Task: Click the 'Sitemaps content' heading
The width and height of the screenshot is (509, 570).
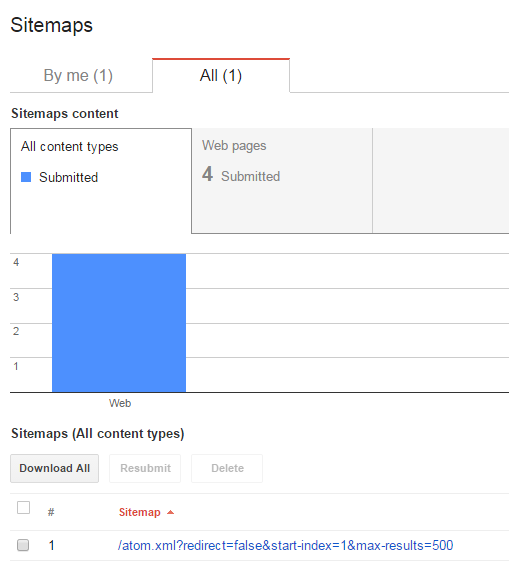Action: point(65,113)
